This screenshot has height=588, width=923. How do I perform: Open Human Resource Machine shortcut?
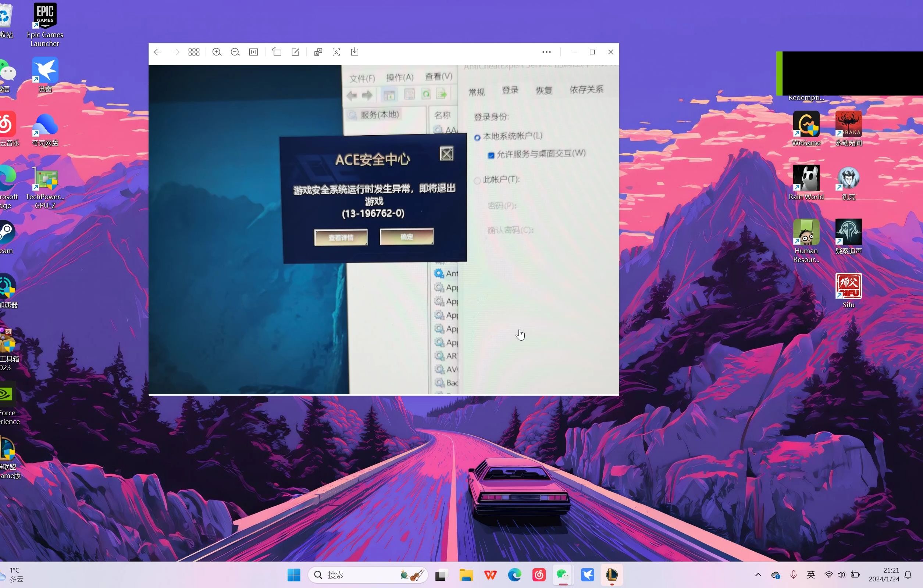tap(806, 241)
